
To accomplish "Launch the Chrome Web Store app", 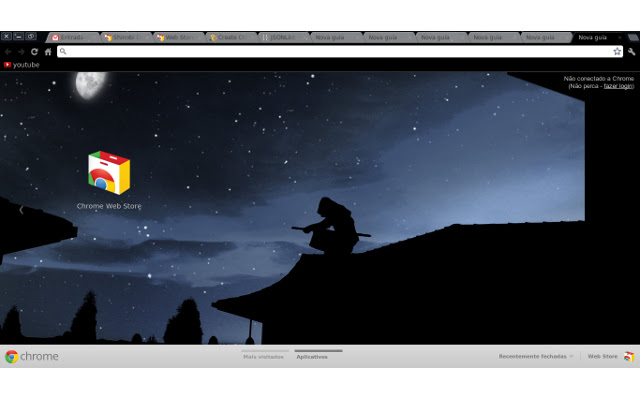I will click(109, 180).
